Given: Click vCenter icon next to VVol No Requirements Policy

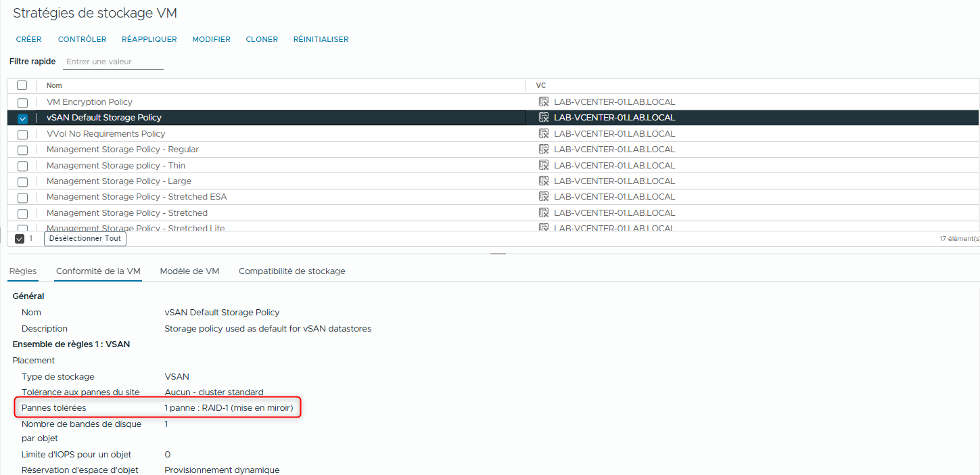Looking at the screenshot, I should pos(544,133).
